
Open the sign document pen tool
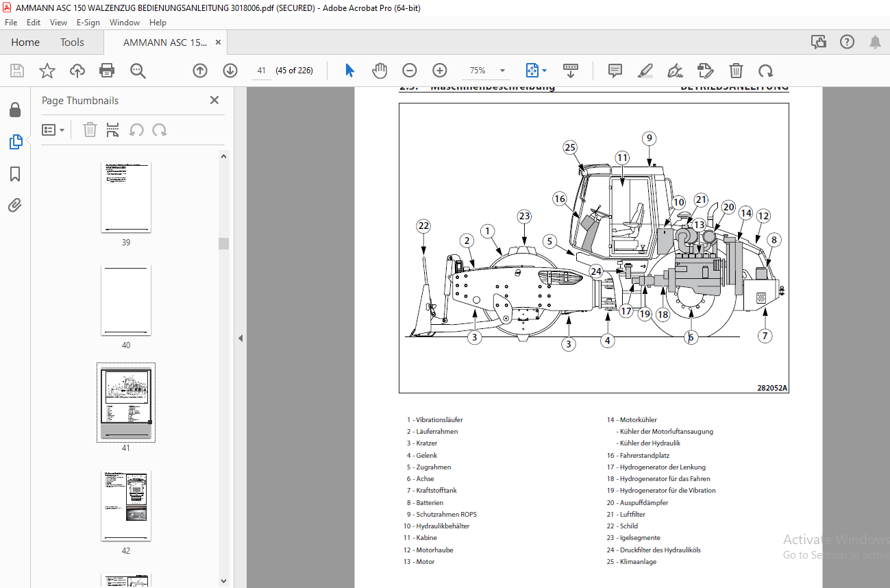click(675, 71)
